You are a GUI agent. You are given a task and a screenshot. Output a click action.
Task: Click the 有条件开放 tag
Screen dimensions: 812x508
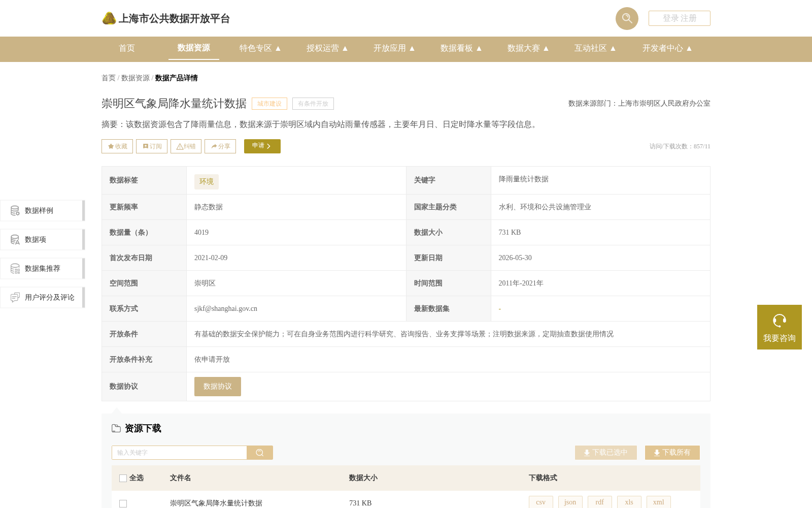(x=313, y=104)
